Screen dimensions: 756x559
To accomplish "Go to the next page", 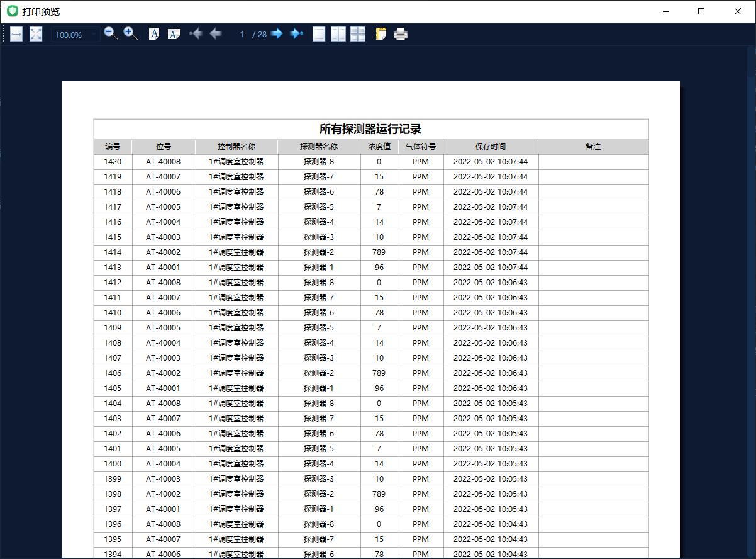I will (x=277, y=34).
